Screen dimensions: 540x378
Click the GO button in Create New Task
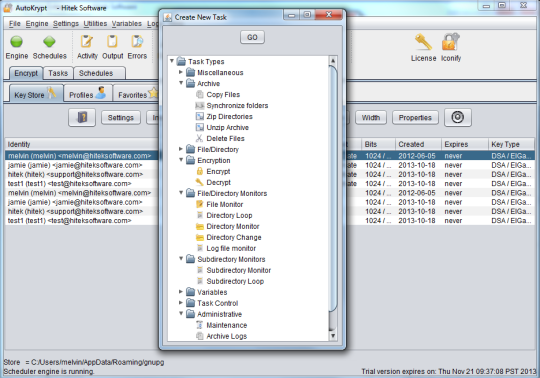252,37
